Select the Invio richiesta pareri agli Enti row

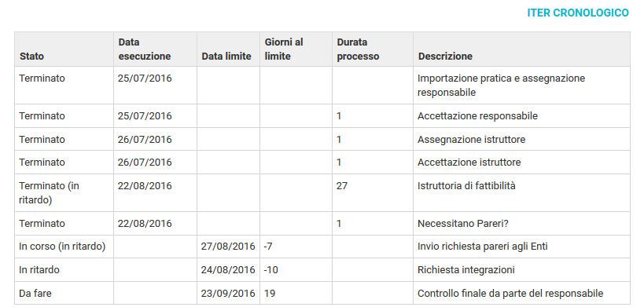coord(322,247)
